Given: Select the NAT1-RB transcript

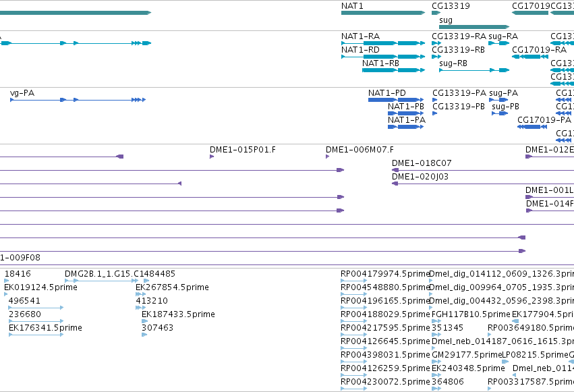Looking at the screenshot, I should [x=393, y=70].
